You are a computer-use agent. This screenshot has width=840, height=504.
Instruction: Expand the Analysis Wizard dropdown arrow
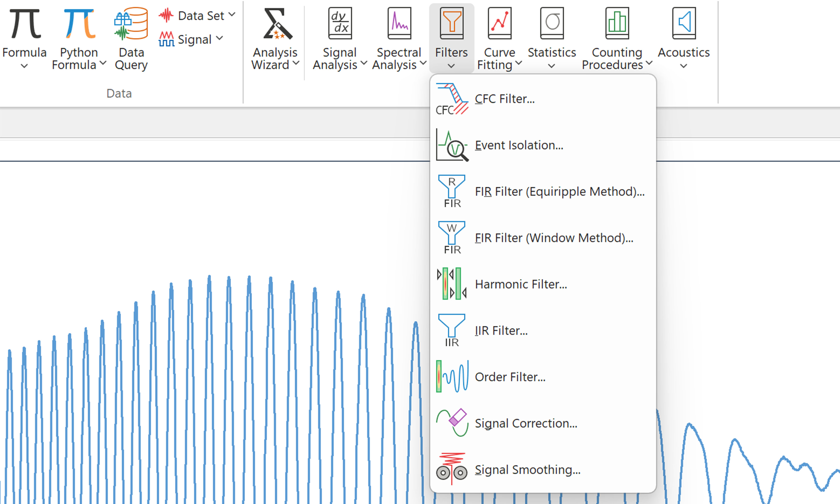click(296, 63)
